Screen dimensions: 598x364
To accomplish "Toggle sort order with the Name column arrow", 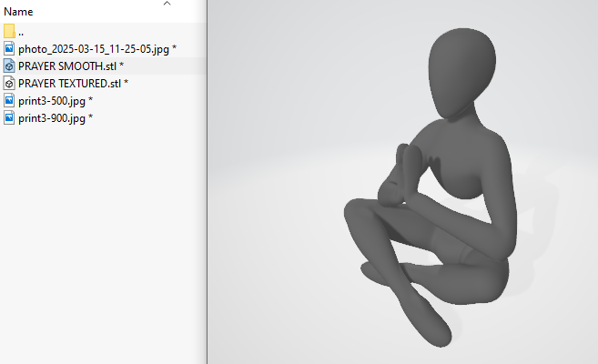I will point(167,4).
